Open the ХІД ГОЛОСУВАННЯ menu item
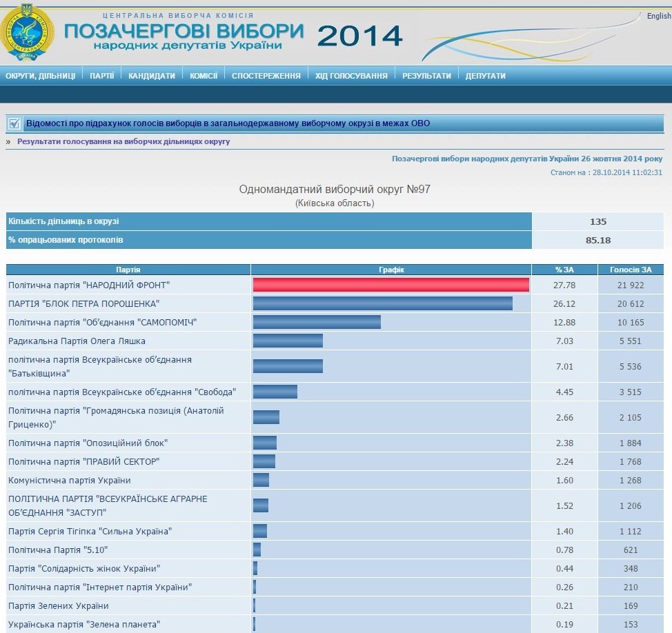 (x=351, y=76)
